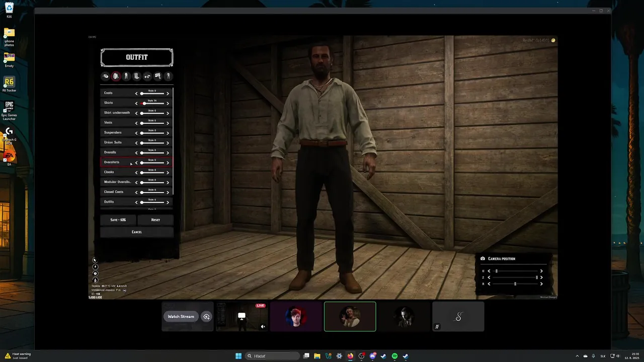Select the hat category icon
This screenshot has height=362, width=644.
click(x=105, y=76)
